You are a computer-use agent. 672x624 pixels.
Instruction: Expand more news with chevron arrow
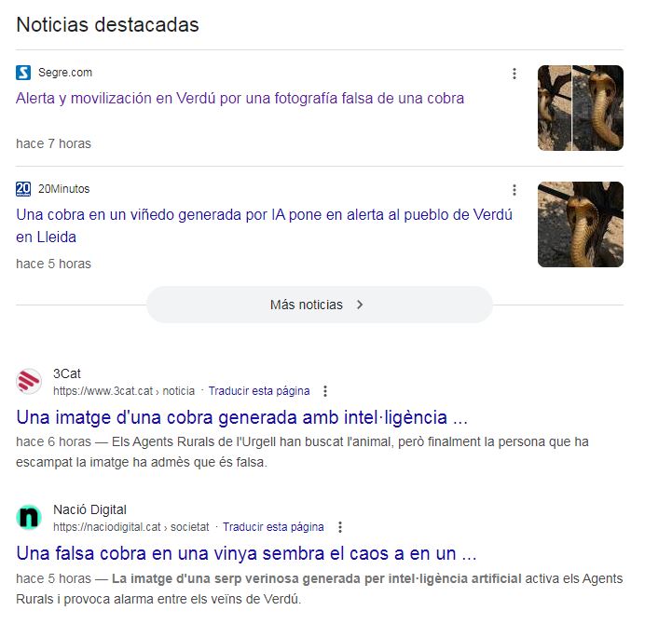[x=360, y=305]
